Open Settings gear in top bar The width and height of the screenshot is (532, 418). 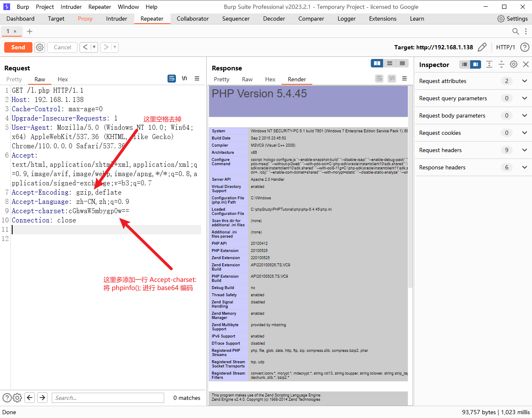click(x=512, y=19)
